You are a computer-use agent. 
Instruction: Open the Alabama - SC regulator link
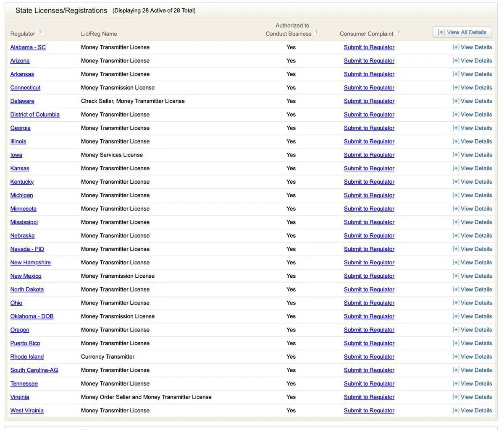(28, 47)
